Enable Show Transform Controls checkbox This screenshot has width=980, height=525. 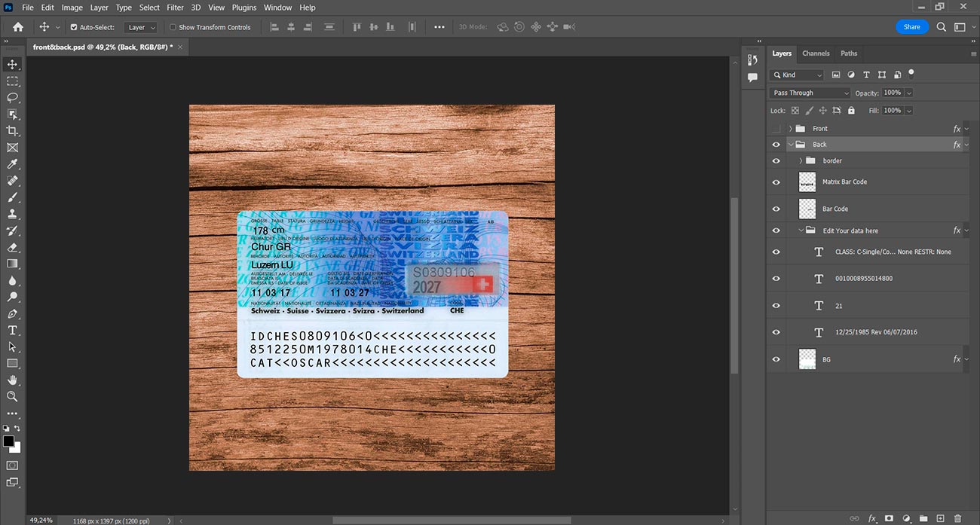[x=173, y=27]
